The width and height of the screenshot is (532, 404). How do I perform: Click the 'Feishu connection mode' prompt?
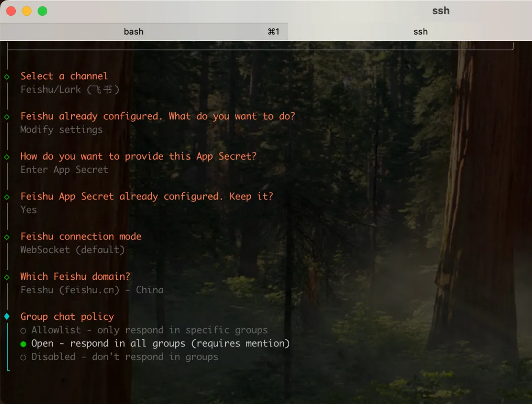coord(81,236)
